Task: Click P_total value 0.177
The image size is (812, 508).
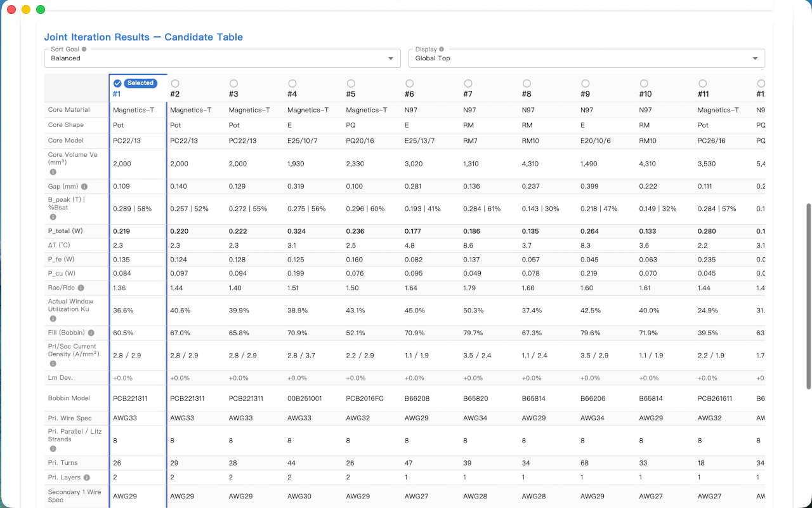Action: tap(414, 231)
